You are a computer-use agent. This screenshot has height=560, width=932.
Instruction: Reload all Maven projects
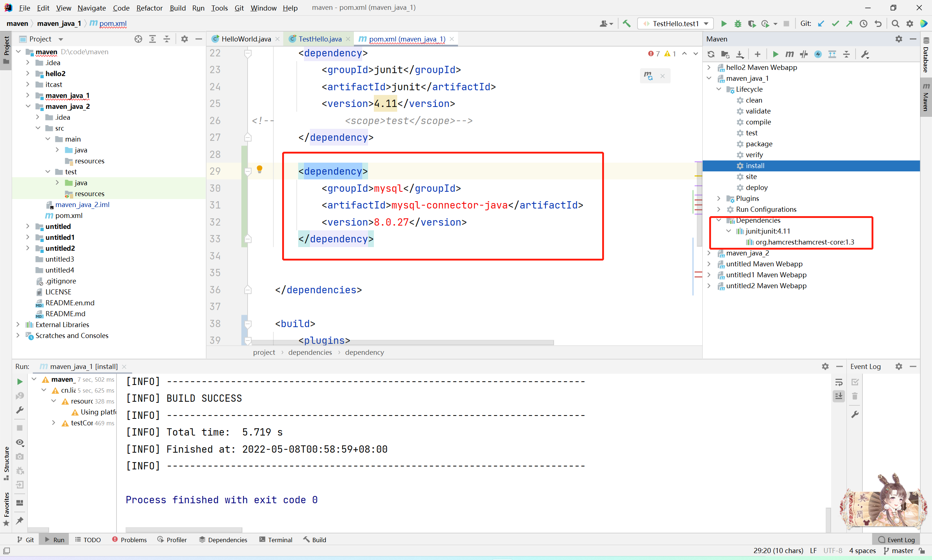tap(711, 54)
